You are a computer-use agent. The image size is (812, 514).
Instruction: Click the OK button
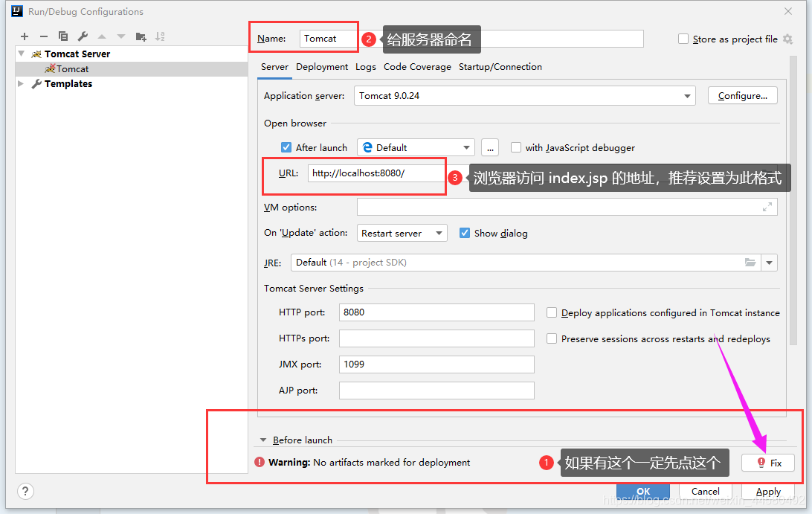[643, 491]
